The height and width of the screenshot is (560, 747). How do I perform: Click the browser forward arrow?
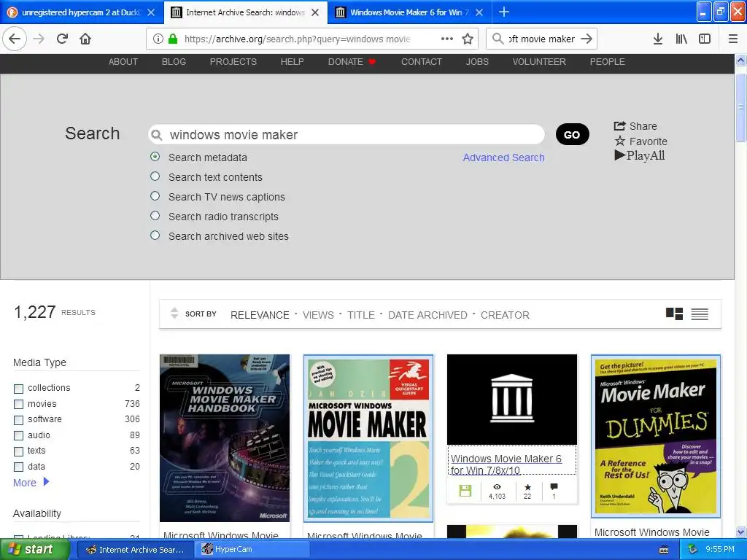[x=39, y=39]
